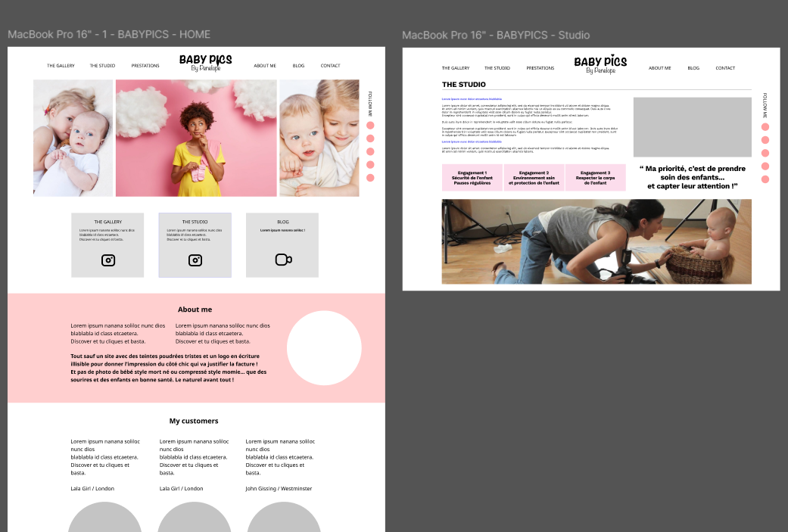
Task: Select the quote 'Ma priorité, c'est de prendre soin des enfants'
Action: pos(693,177)
